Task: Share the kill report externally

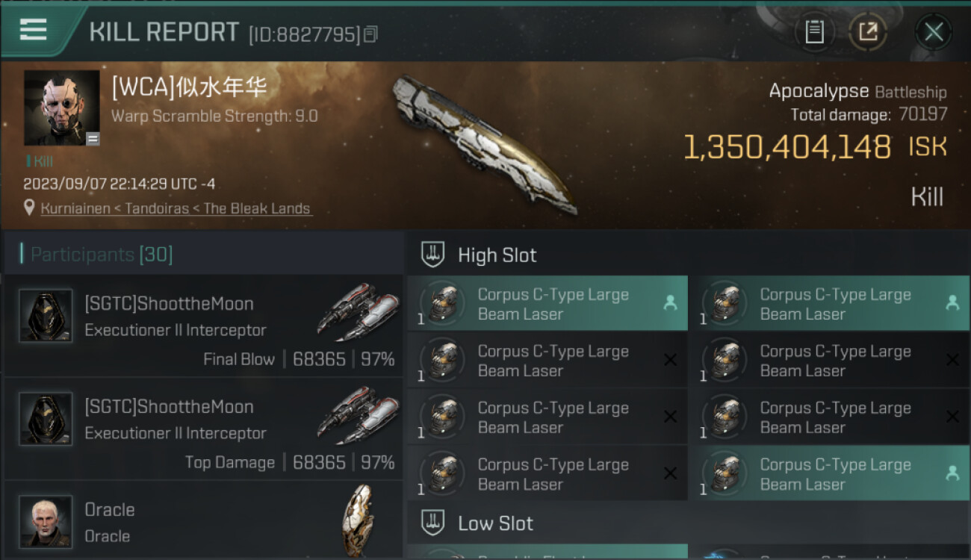Action: (x=868, y=31)
